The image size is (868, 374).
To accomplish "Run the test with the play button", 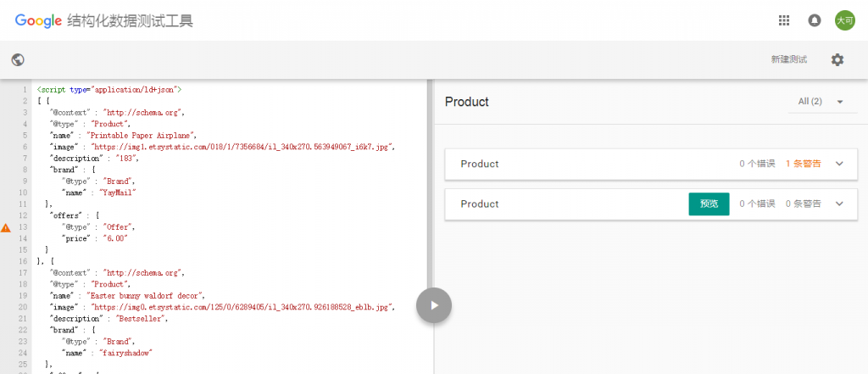I will (x=433, y=305).
